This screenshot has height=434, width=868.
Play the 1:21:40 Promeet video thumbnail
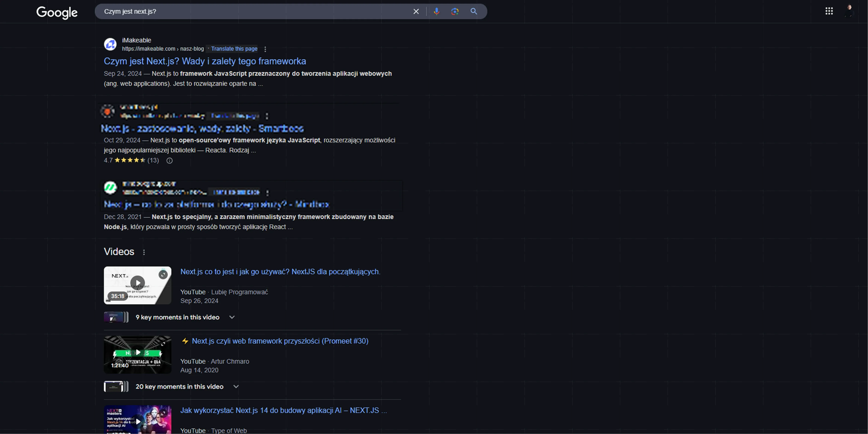pyautogui.click(x=138, y=354)
